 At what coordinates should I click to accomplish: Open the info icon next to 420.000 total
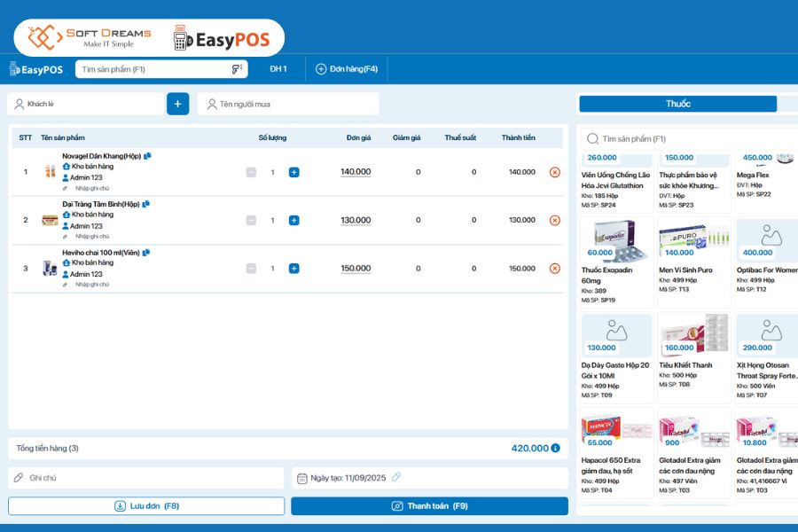(556, 448)
